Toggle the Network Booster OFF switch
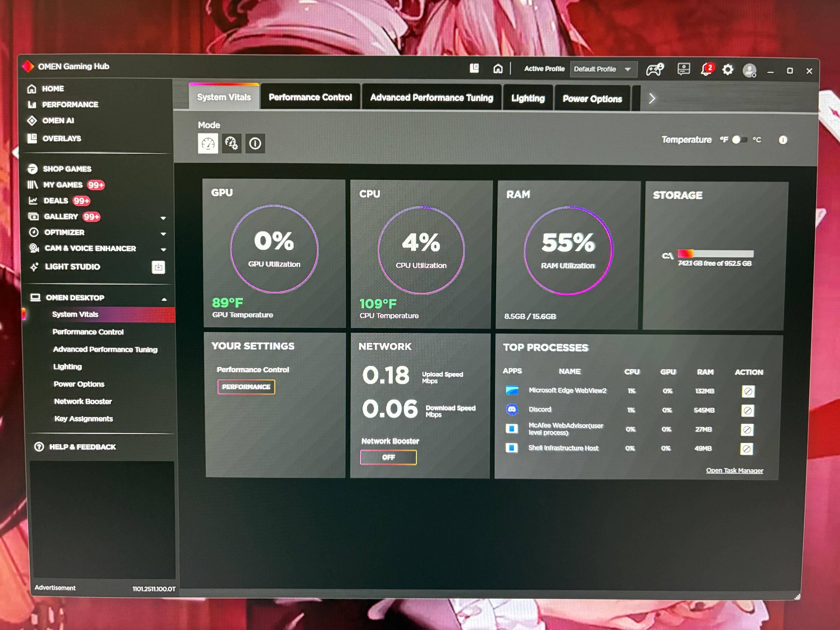This screenshot has height=630, width=840. click(x=388, y=457)
